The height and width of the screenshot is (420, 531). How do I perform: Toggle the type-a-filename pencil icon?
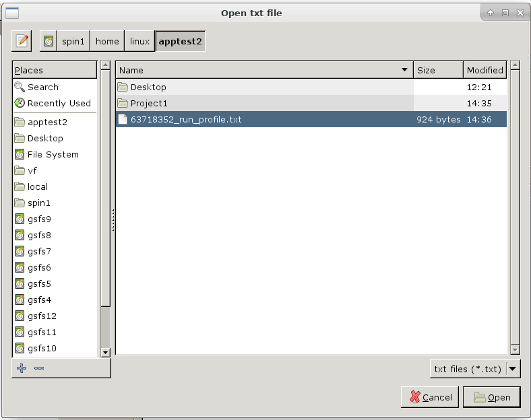point(22,41)
